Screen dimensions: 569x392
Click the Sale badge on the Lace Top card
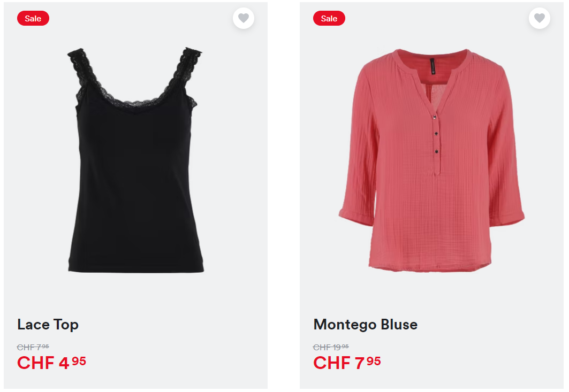(33, 19)
